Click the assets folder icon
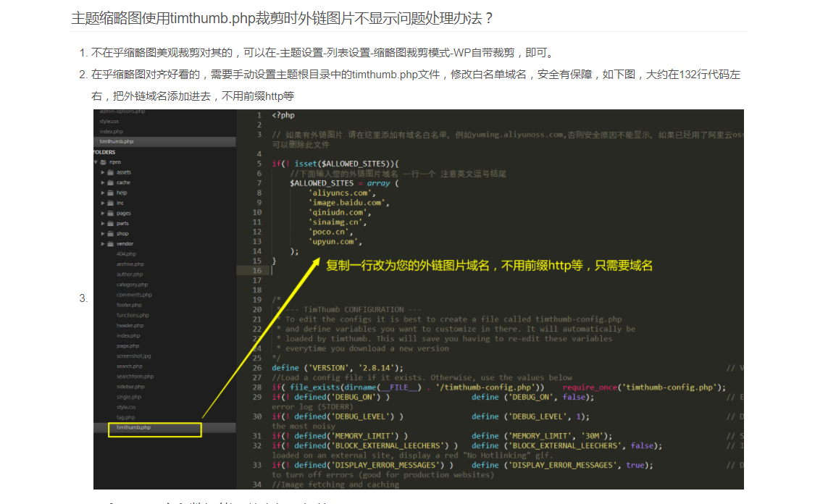 [x=109, y=172]
